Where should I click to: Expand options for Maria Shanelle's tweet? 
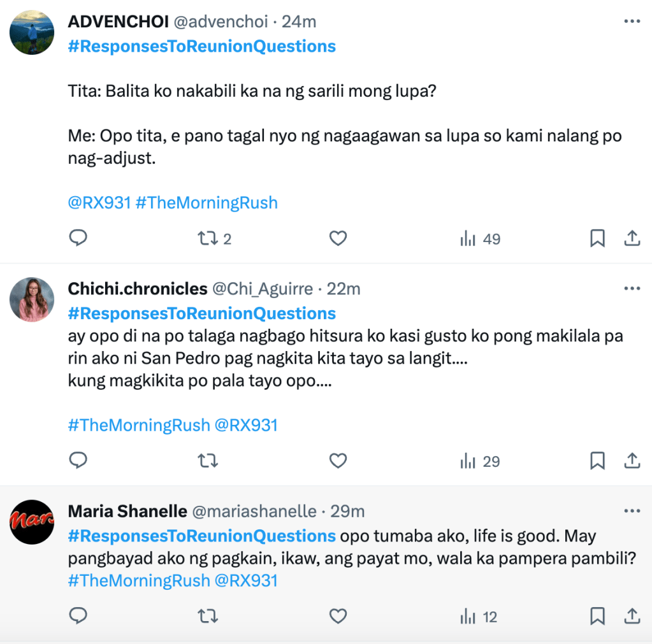point(632,511)
